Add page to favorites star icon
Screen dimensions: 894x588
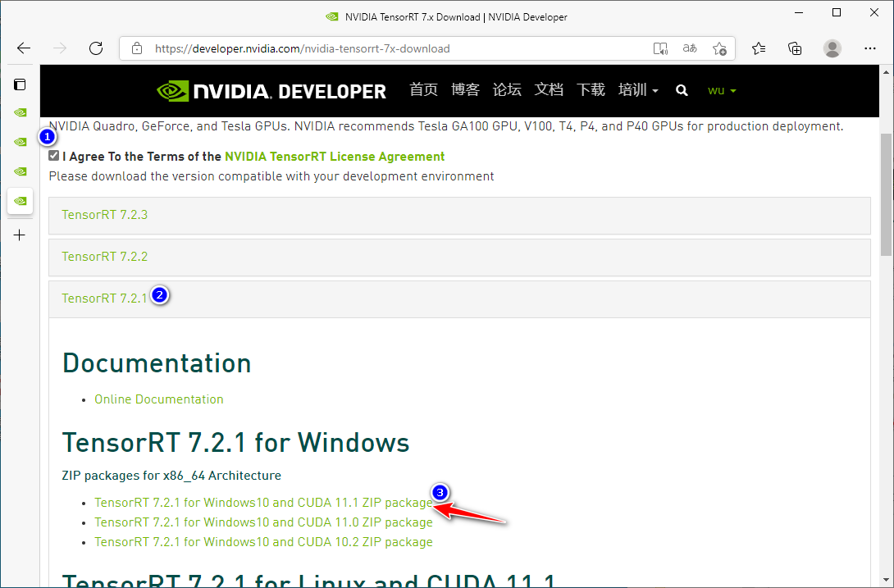click(x=719, y=48)
